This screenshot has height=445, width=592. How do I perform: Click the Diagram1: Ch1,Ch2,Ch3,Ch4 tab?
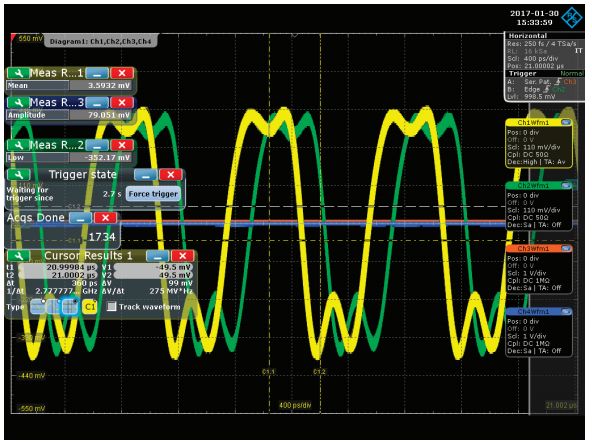coord(100,41)
